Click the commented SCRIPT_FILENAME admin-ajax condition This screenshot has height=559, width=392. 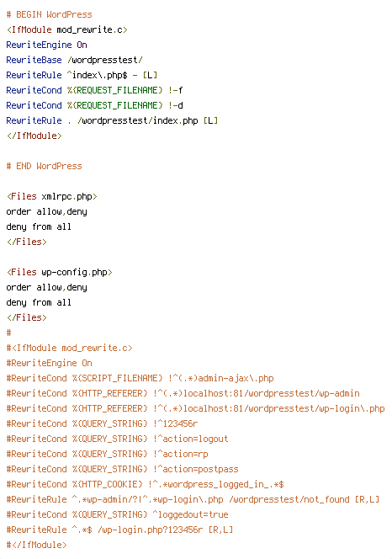tap(140, 378)
